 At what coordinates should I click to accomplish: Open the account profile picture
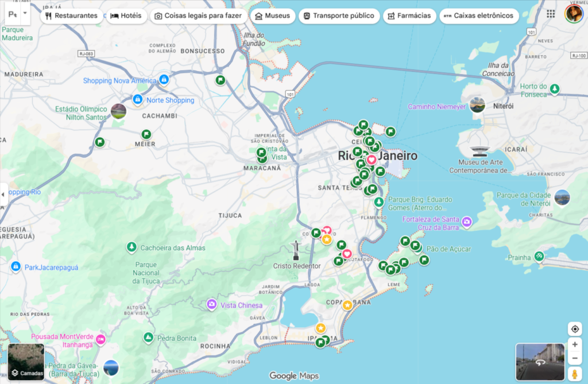[574, 14]
